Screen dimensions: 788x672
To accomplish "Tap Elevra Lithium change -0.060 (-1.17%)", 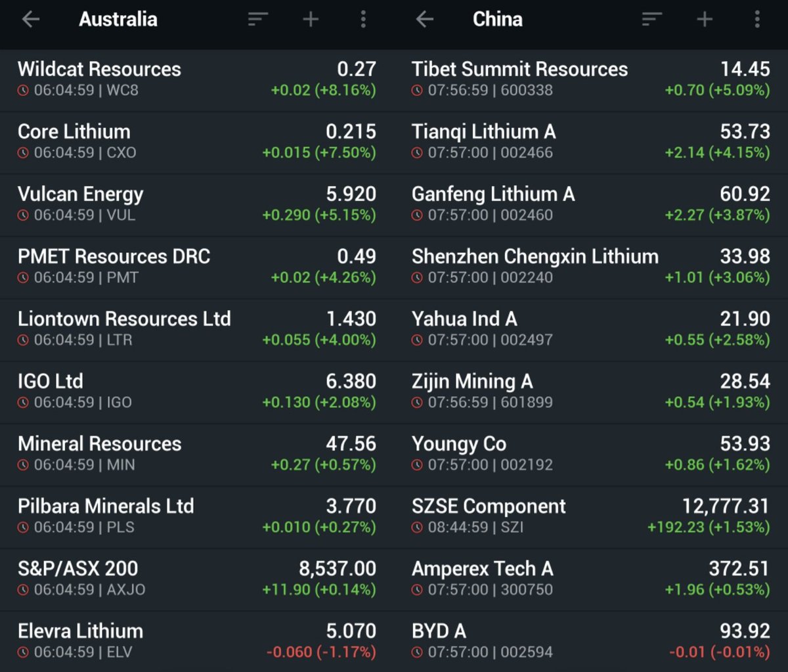I will pos(321,652).
